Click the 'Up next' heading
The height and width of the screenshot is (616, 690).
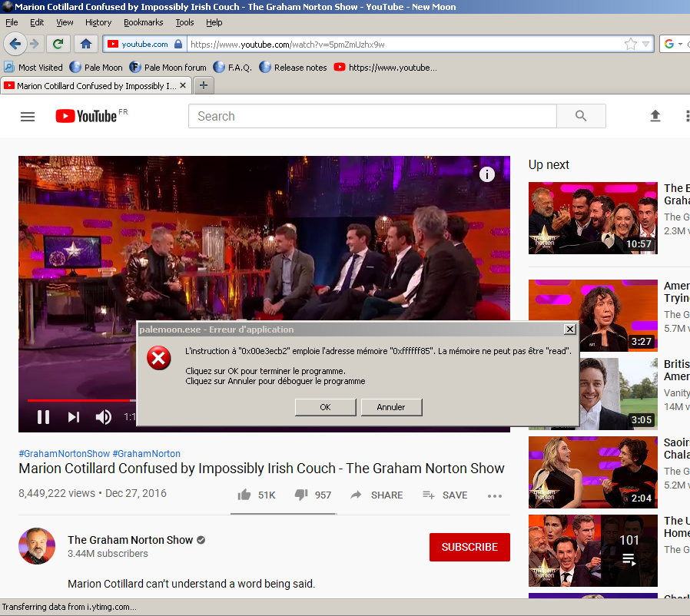click(x=549, y=164)
